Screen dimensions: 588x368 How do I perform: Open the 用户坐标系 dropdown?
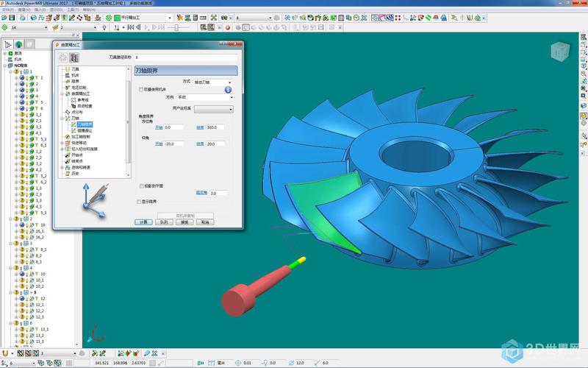[212, 109]
